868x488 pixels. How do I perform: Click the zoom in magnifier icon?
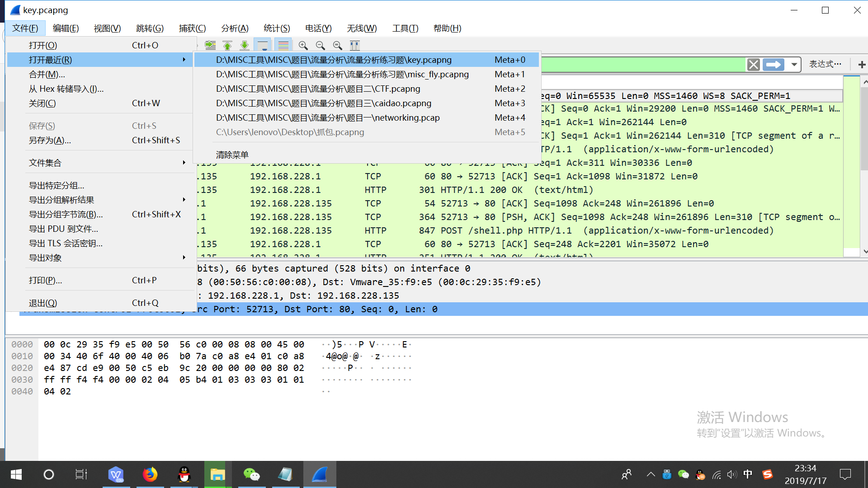coord(303,45)
